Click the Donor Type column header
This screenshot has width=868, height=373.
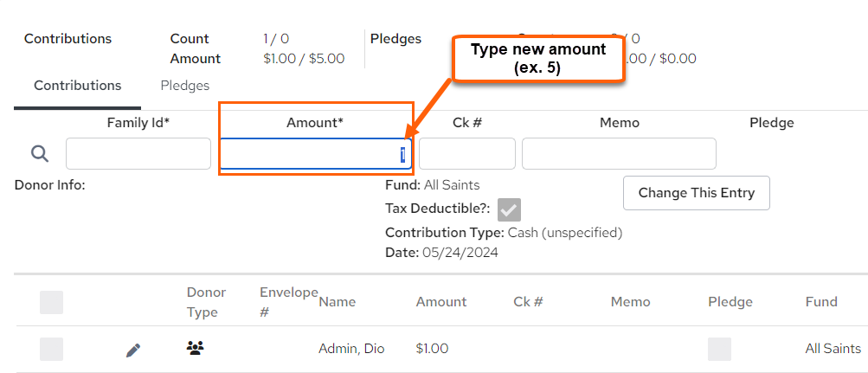[x=207, y=302]
